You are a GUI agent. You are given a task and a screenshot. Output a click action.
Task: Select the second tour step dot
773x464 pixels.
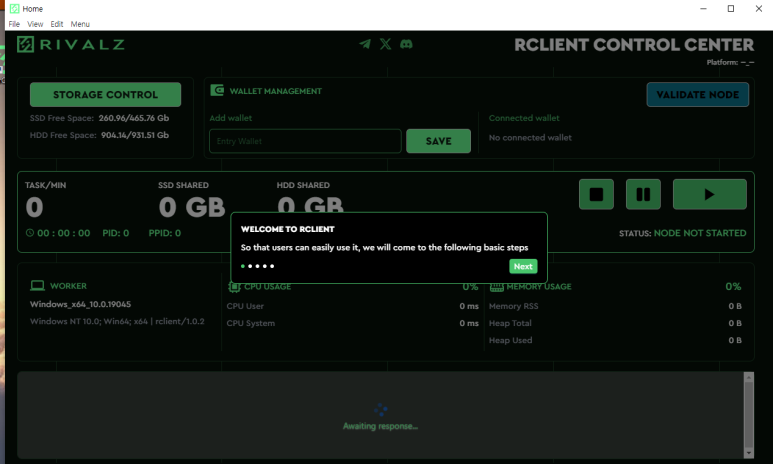[250, 266]
